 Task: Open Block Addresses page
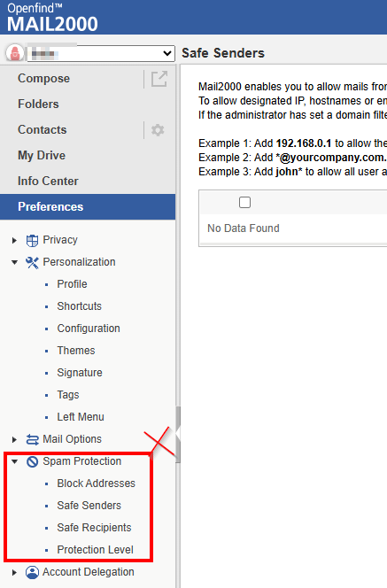(x=96, y=484)
